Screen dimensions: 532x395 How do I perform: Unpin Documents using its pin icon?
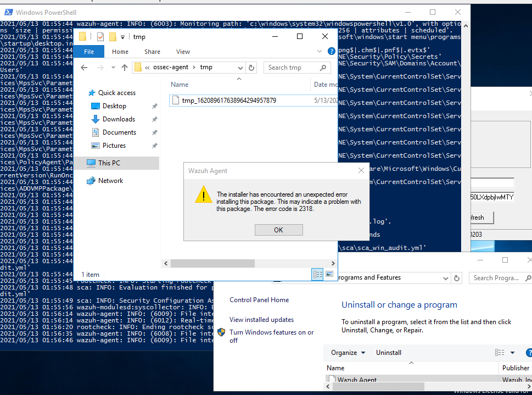coord(154,132)
